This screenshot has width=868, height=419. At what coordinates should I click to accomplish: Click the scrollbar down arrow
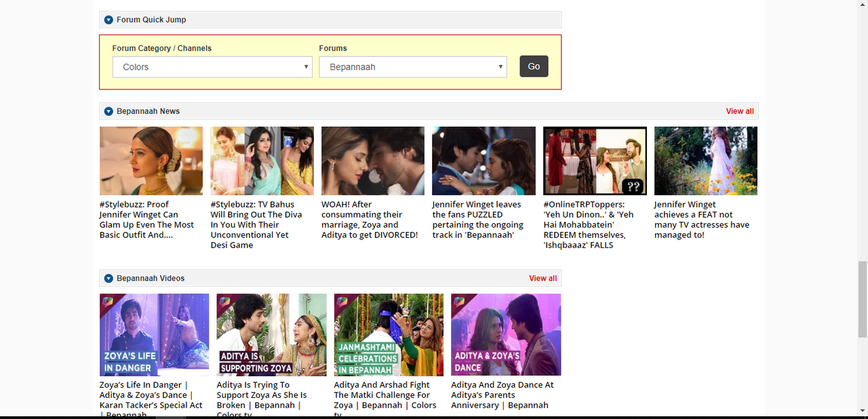(x=862, y=410)
